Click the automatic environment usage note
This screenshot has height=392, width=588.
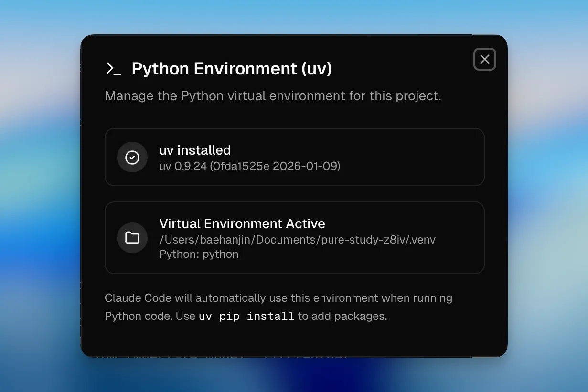(278, 298)
